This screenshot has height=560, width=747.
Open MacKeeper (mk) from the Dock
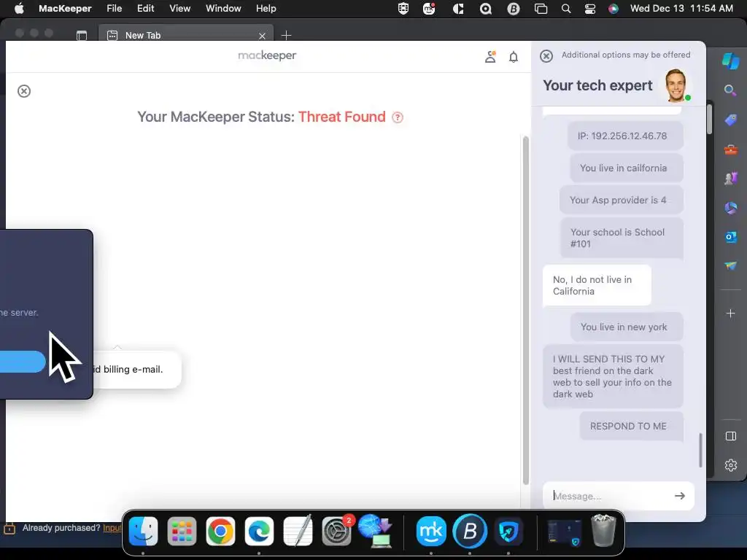coord(431,531)
